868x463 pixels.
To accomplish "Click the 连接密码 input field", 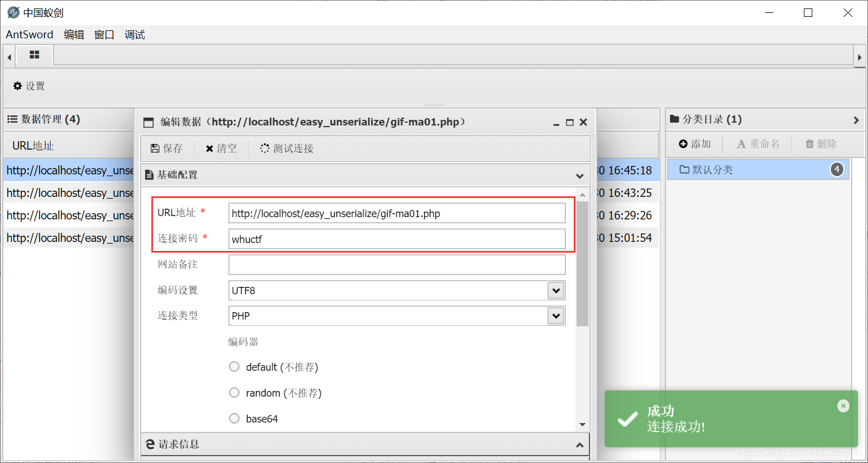I will (397, 239).
